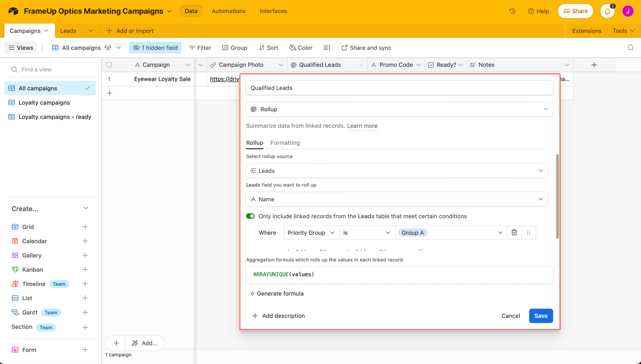Image resolution: width=641 pixels, height=364 pixels.
Task: Disable the linked records conditions toggle
Action: (250, 216)
